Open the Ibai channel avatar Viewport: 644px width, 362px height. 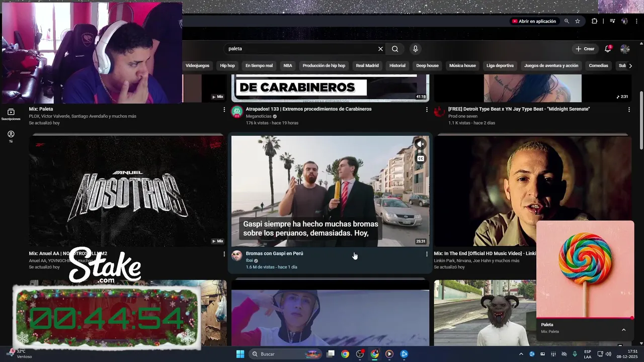(236, 256)
